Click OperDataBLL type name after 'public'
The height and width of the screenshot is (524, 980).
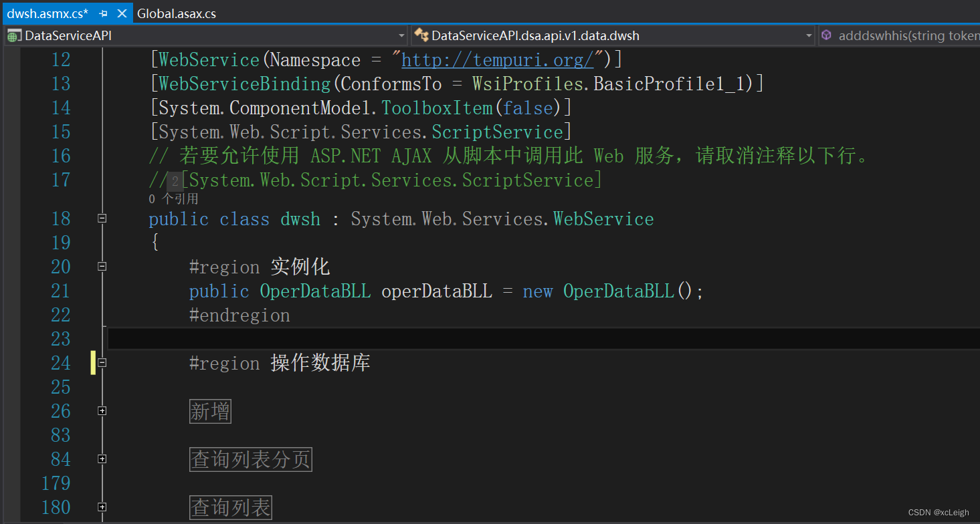pyautogui.click(x=315, y=291)
